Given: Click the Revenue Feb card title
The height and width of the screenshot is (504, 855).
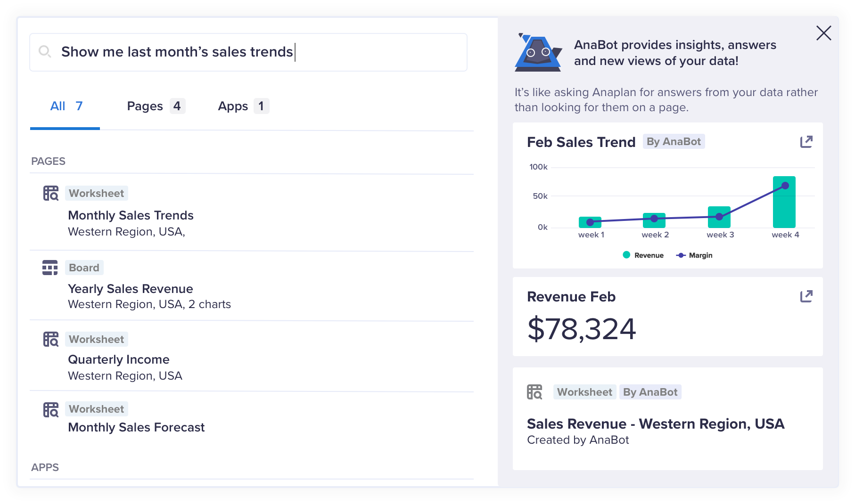Looking at the screenshot, I should pyautogui.click(x=571, y=297).
